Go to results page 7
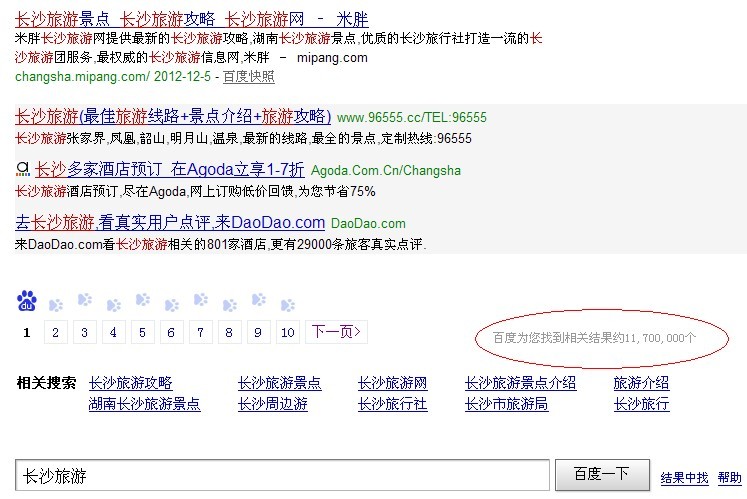 pos(201,332)
